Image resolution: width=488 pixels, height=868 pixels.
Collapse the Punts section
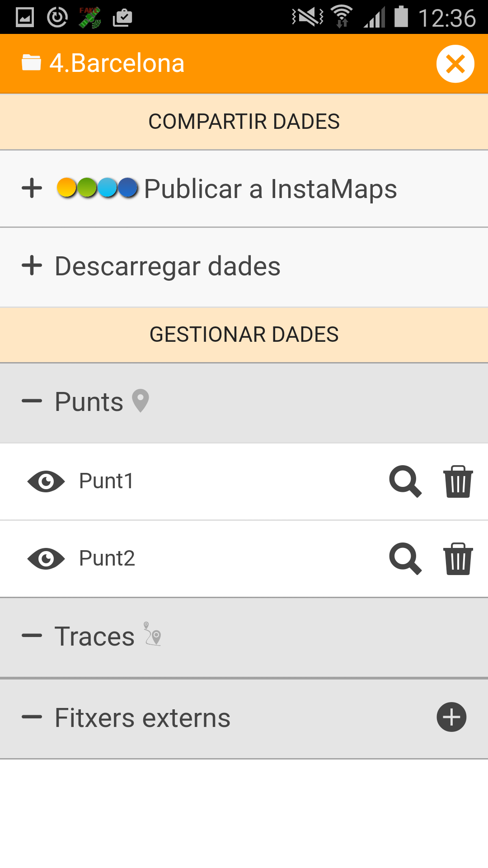pos(32,401)
